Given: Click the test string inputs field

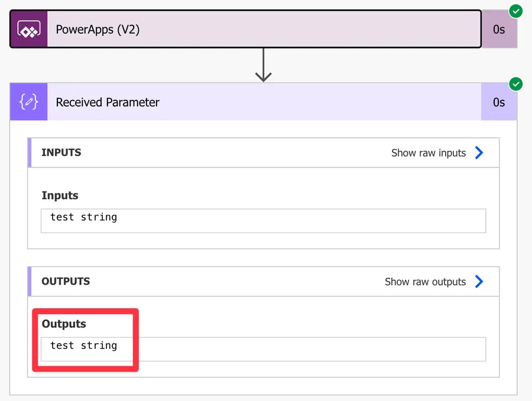Looking at the screenshot, I should coord(263,221).
